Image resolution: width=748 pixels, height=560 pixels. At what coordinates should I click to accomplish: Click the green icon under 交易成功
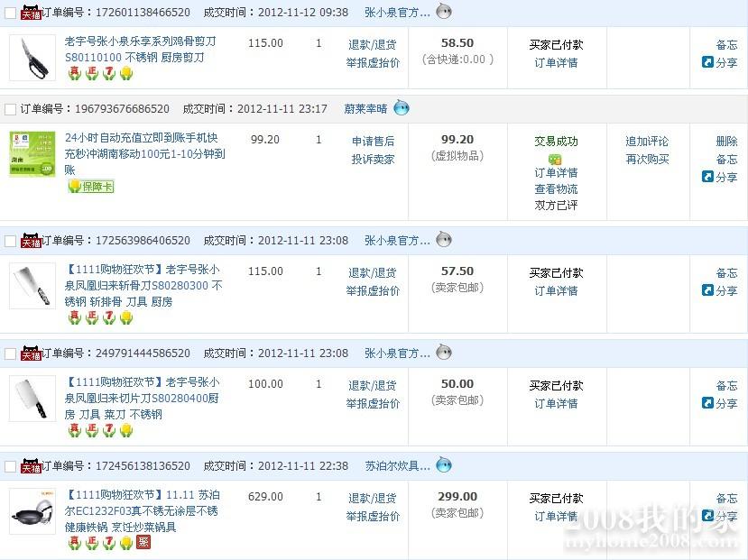(x=555, y=159)
